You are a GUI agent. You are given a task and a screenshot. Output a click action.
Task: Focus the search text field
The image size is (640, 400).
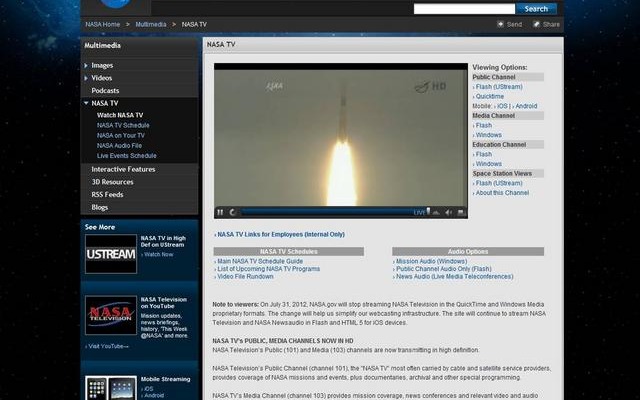(x=464, y=9)
